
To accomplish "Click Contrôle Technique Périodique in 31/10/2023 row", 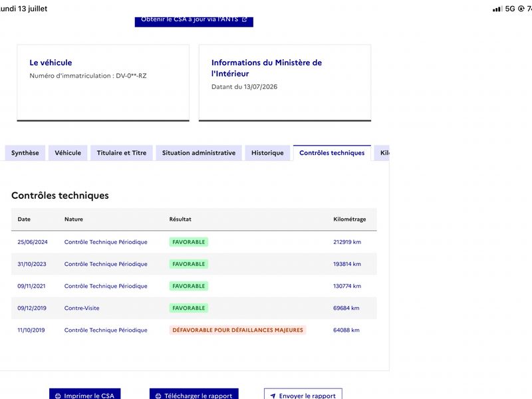I will pos(106,264).
